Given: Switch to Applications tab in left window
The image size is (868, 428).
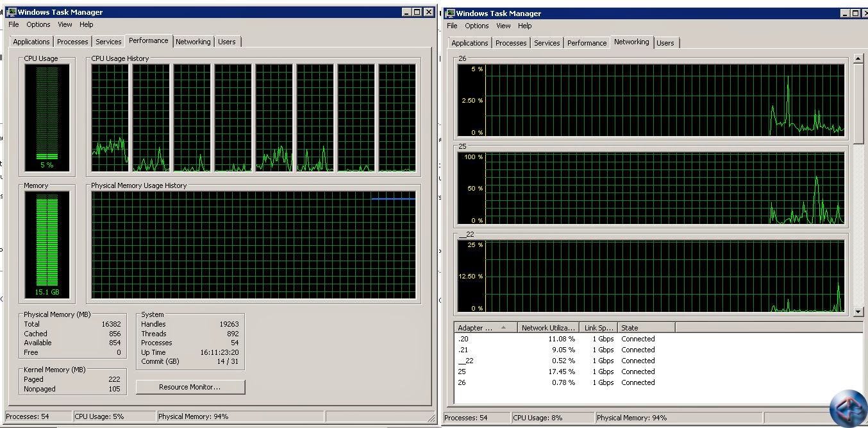Looking at the screenshot, I should 31,42.
